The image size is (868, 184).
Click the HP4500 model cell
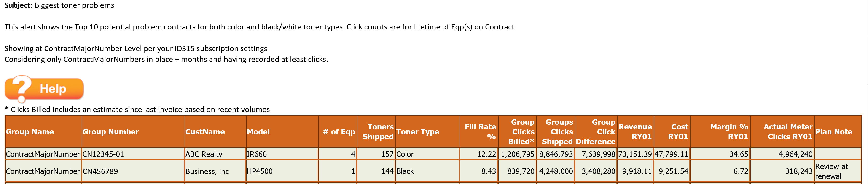point(260,171)
